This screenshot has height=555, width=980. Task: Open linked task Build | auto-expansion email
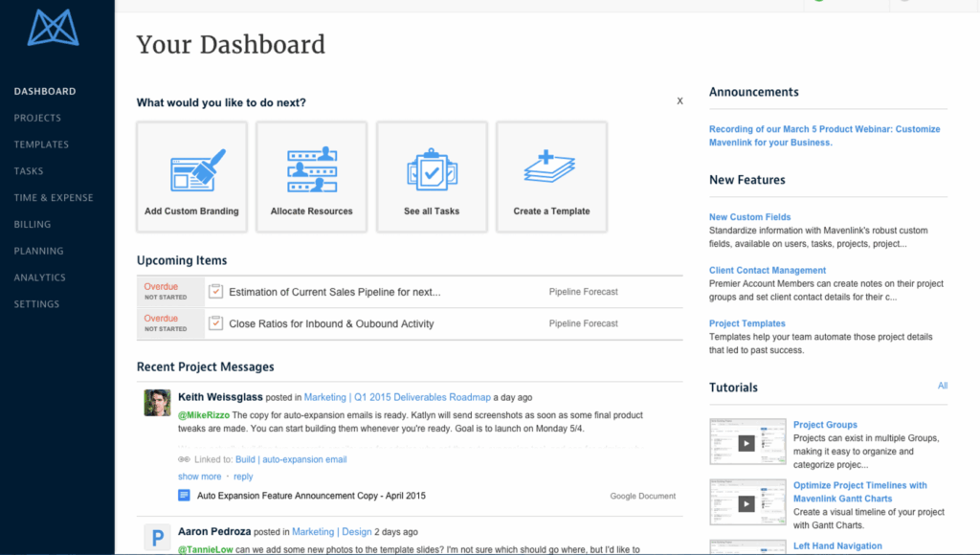pos(291,459)
